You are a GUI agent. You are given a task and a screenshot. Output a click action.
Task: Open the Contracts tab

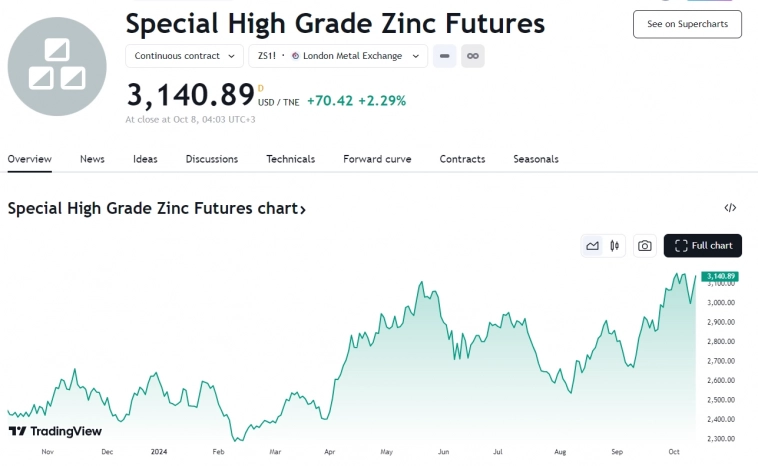tap(462, 159)
